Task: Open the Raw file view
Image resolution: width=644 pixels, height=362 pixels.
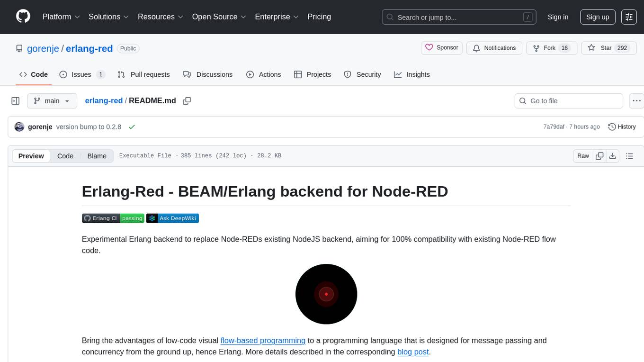Action: coord(583,156)
